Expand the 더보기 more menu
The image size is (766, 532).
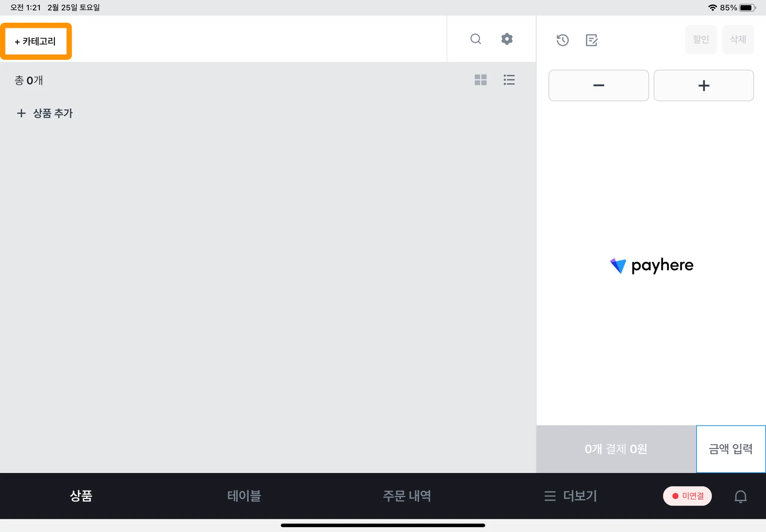pos(571,496)
